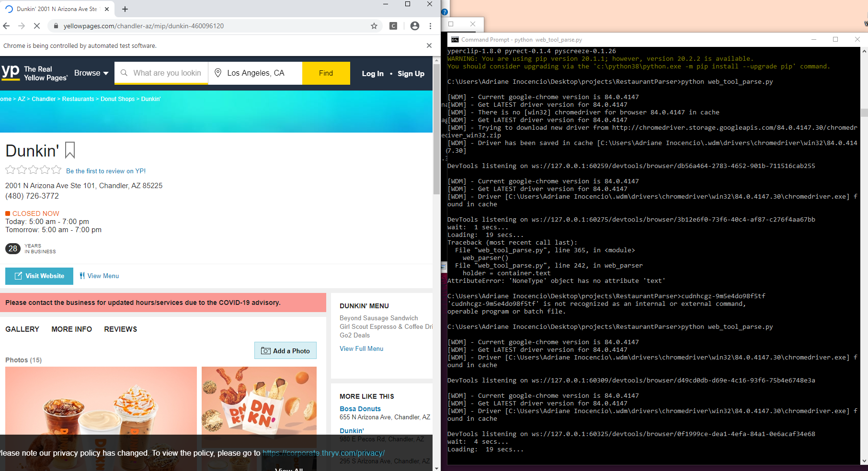Open the View Full Menu link
This screenshot has height=471, width=868.
pyautogui.click(x=361, y=349)
